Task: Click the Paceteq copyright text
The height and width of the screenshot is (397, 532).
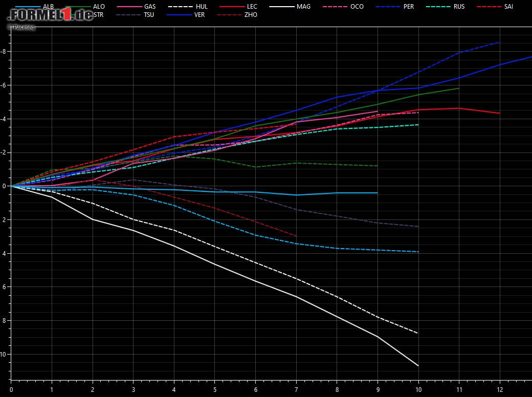Action: tap(21, 27)
